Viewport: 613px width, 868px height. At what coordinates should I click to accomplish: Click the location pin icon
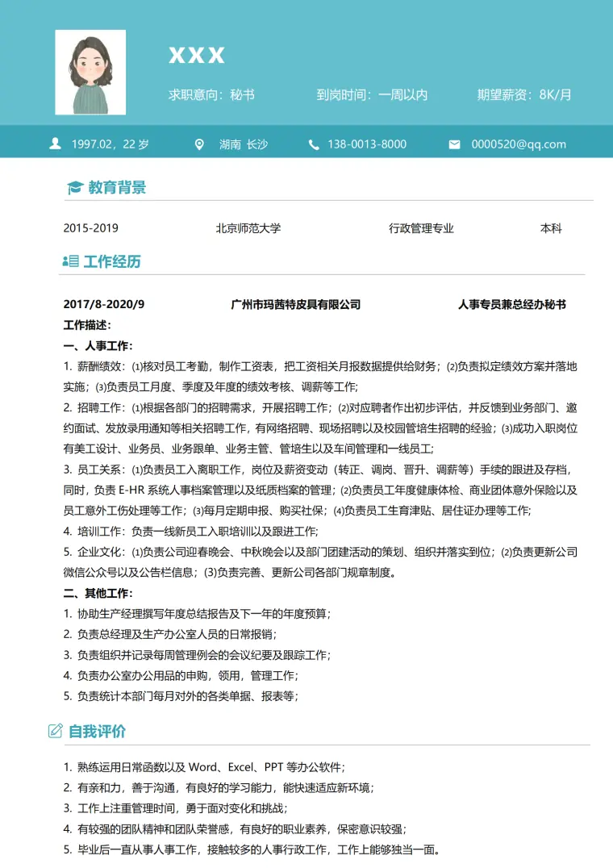(x=199, y=144)
